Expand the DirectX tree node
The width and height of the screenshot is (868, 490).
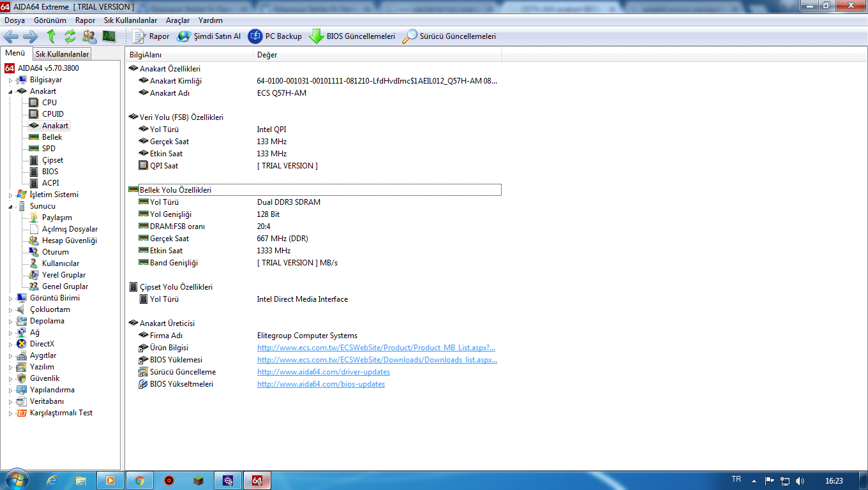10,345
